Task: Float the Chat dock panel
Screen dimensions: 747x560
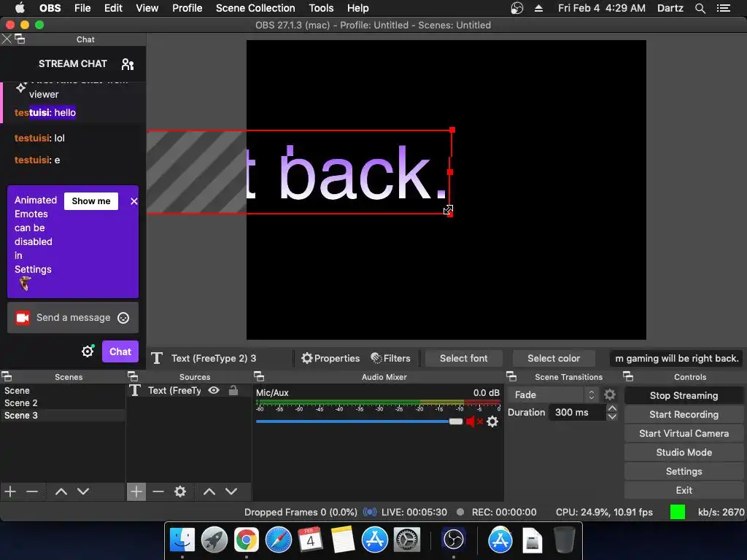Action: point(20,39)
